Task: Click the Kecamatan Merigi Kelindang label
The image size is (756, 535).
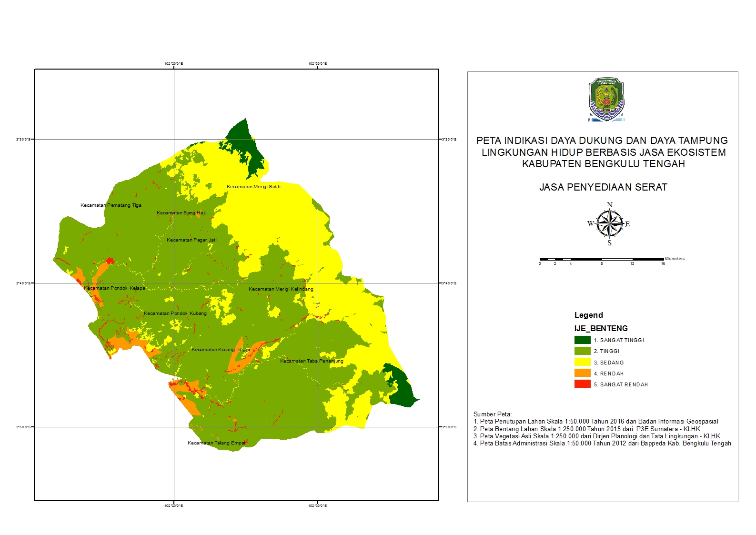Action: pos(281,289)
